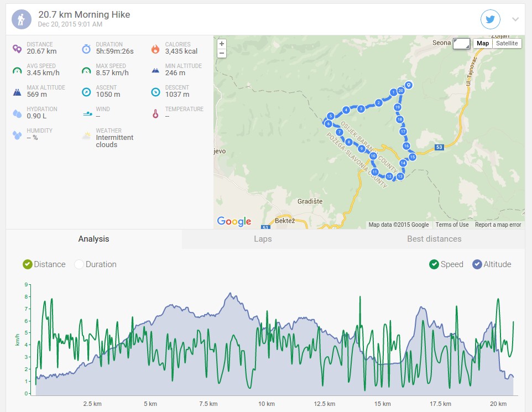
Task: Click Report a map error link
Action: pos(498,225)
